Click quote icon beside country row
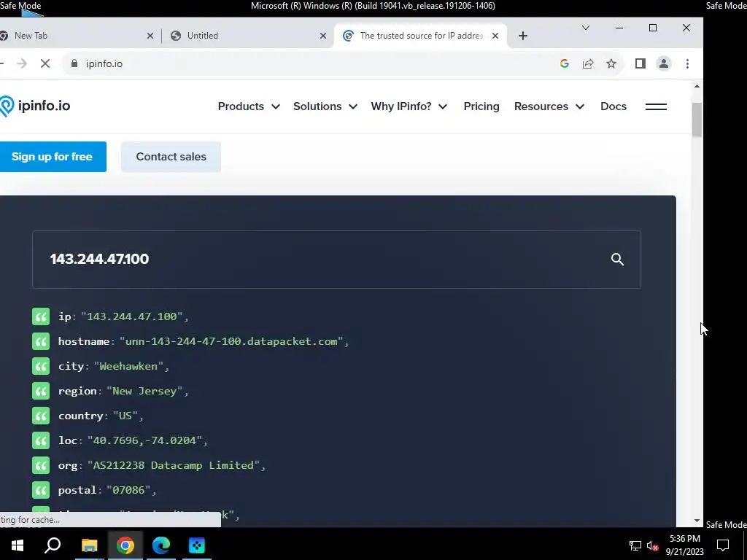 [x=41, y=416]
